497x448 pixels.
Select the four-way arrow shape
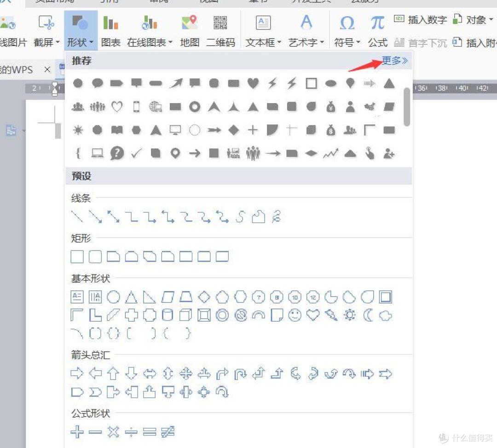pyautogui.click(x=186, y=373)
